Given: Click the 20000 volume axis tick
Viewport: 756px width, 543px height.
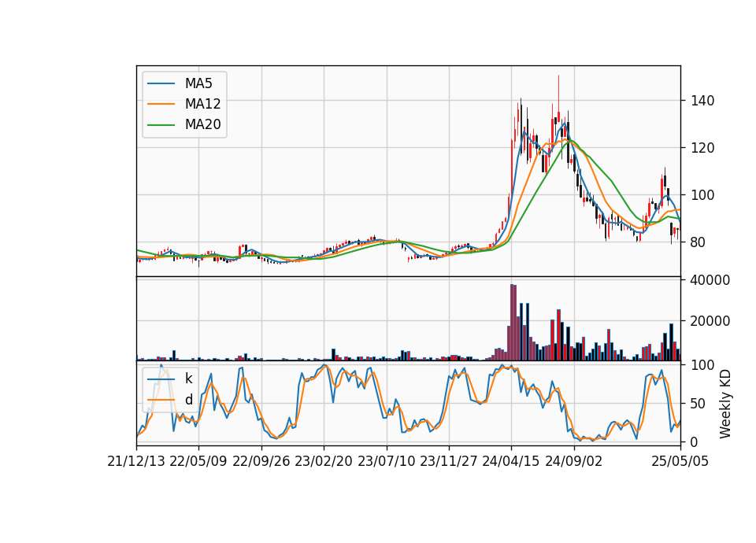Looking at the screenshot, I should tap(710, 321).
